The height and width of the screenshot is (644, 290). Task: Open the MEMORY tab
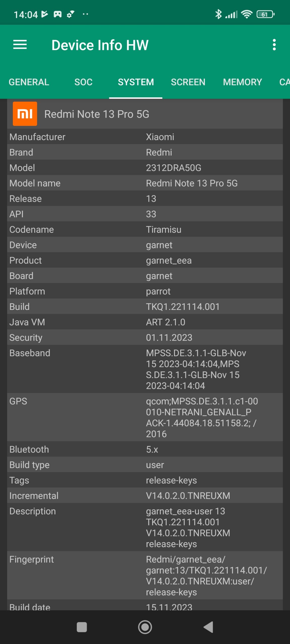(242, 82)
